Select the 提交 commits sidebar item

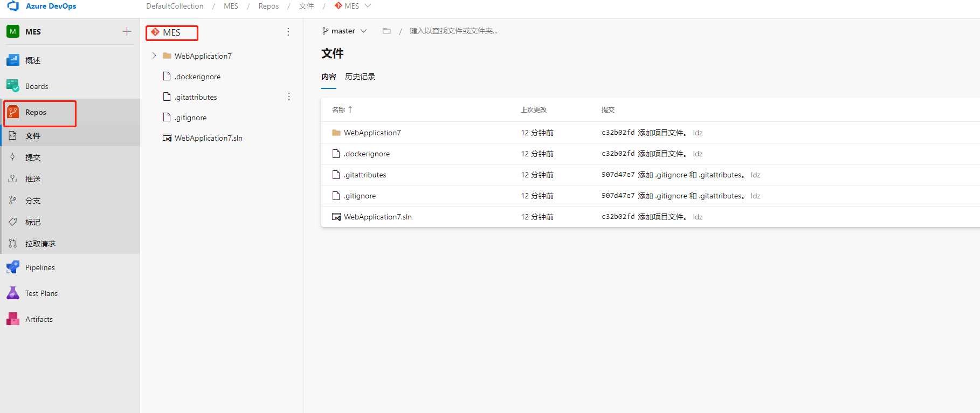[x=70, y=157]
